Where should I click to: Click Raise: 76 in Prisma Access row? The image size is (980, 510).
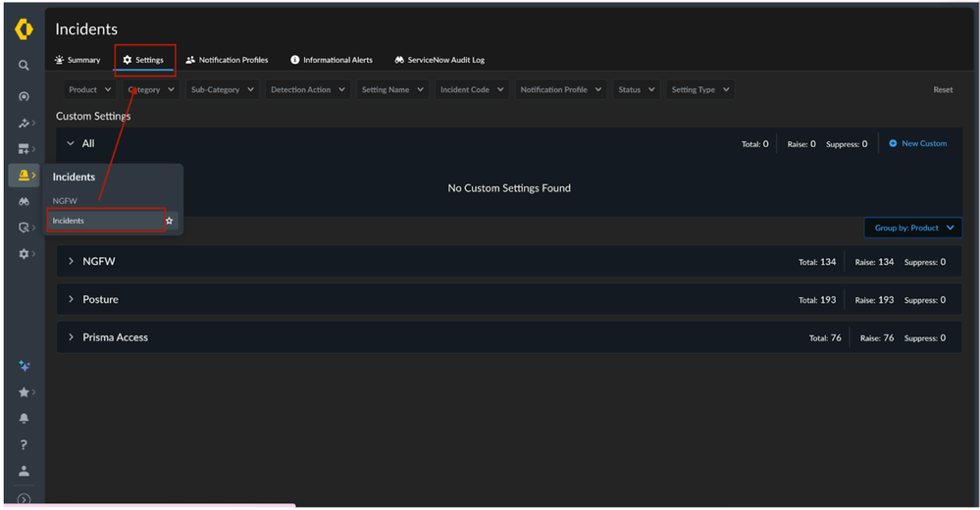[x=877, y=338]
